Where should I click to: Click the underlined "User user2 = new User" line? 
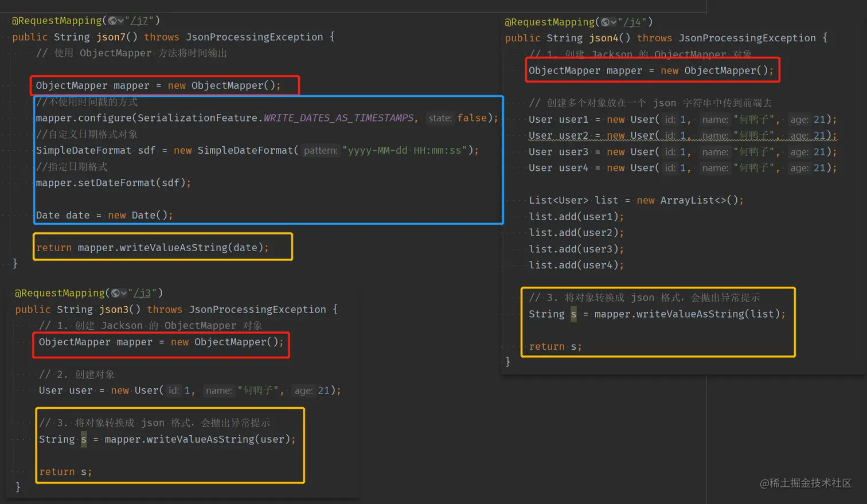click(x=682, y=136)
